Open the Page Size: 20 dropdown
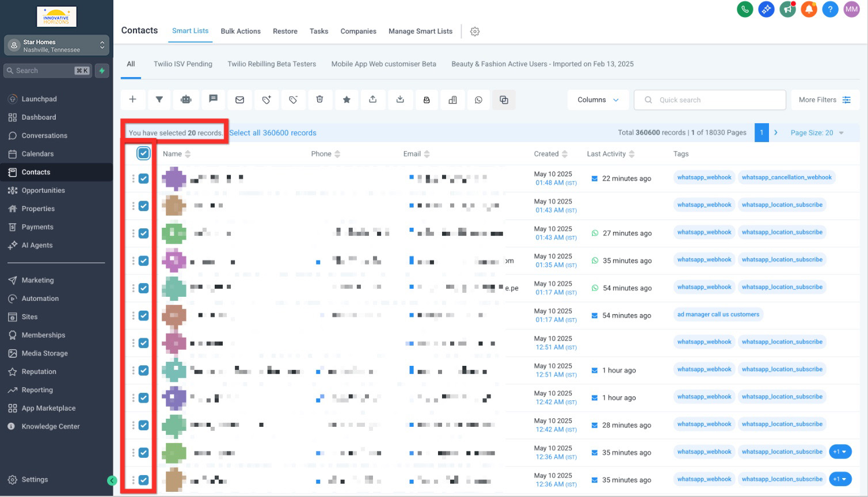This screenshot has width=868, height=497. pos(817,133)
